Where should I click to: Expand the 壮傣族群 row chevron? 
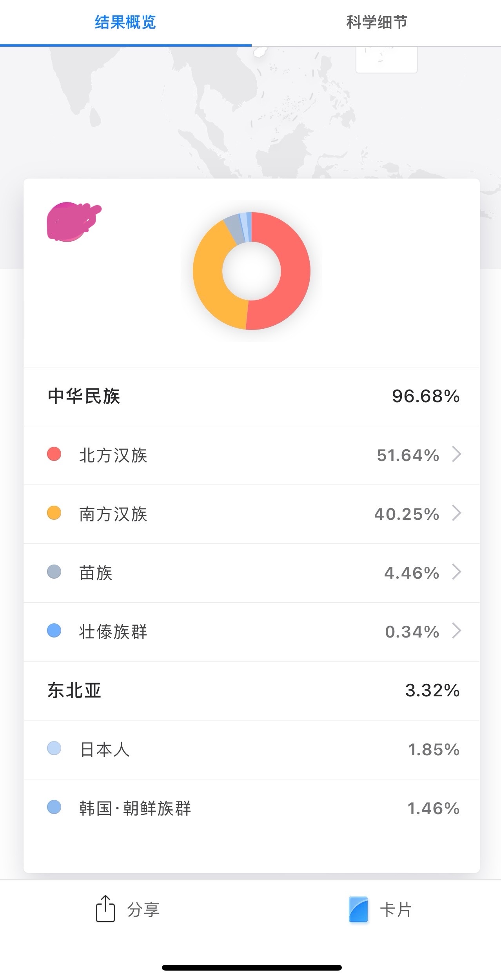pyautogui.click(x=456, y=631)
